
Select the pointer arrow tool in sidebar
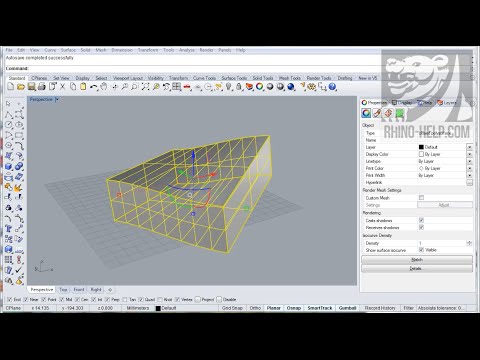click(8, 104)
